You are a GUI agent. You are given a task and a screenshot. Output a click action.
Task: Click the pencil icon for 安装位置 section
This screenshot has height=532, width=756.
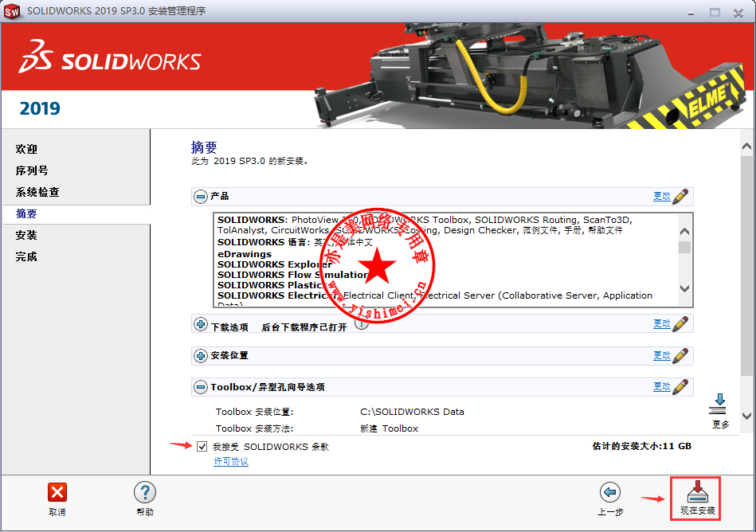[680, 356]
